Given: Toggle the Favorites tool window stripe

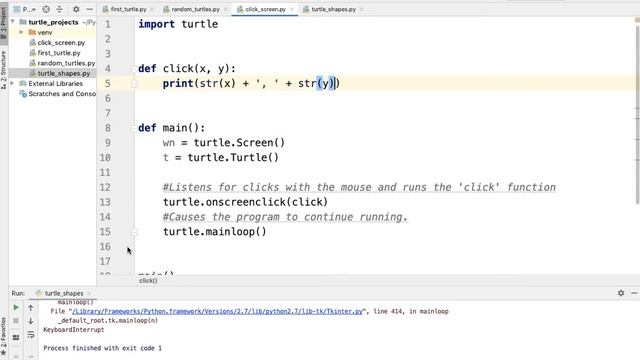Looking at the screenshot, I should 4,337.
